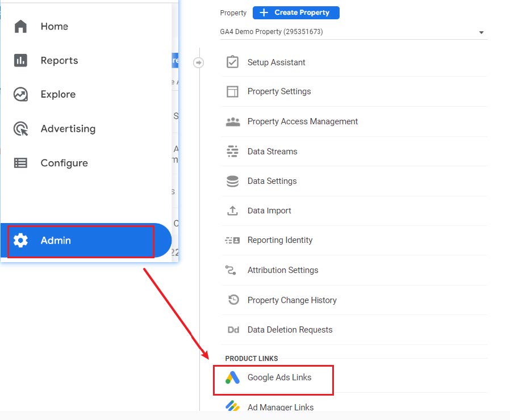
Task: Click the Data Import upload icon
Action: tap(232, 211)
